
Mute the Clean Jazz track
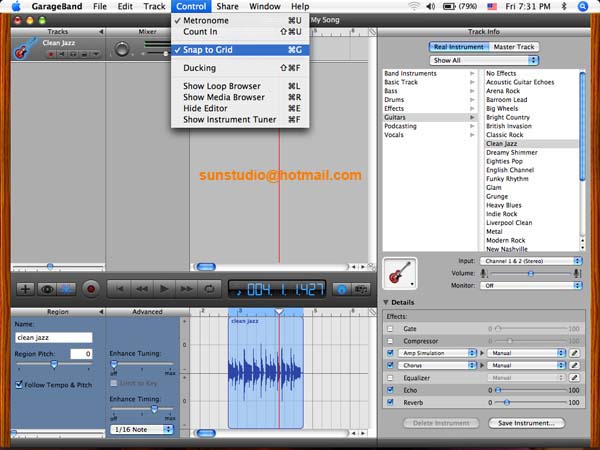(62, 54)
